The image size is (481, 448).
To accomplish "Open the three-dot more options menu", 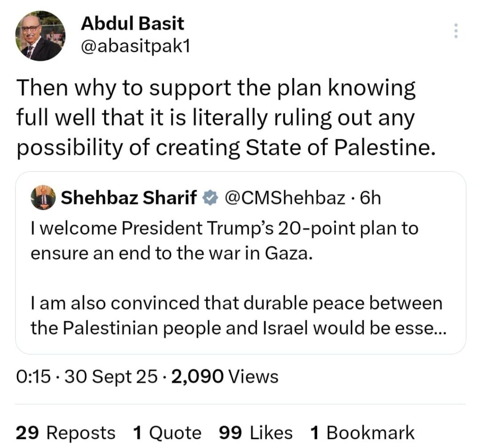I will (455, 31).
